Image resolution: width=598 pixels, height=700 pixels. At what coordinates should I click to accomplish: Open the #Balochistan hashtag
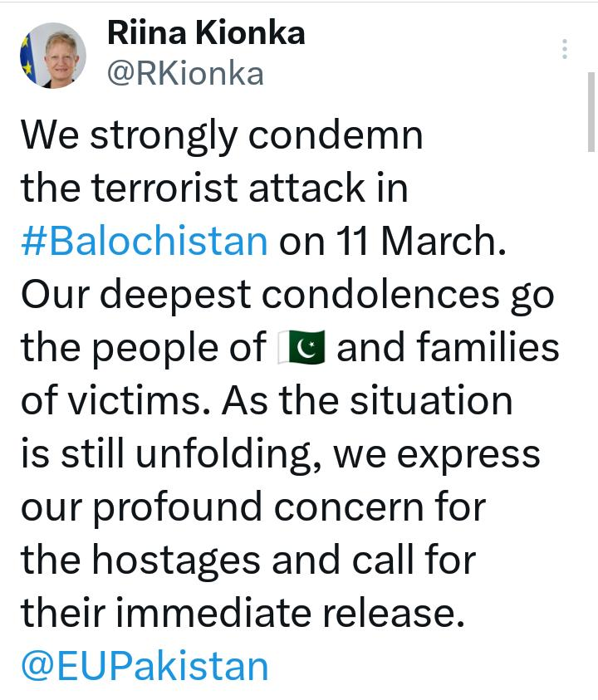click(145, 242)
